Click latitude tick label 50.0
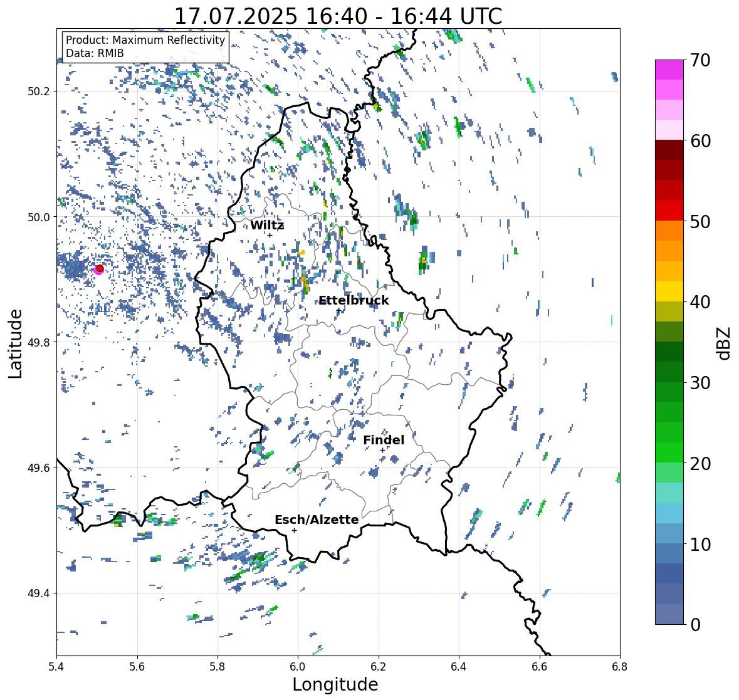This screenshot has height=700, width=739. 39,217
